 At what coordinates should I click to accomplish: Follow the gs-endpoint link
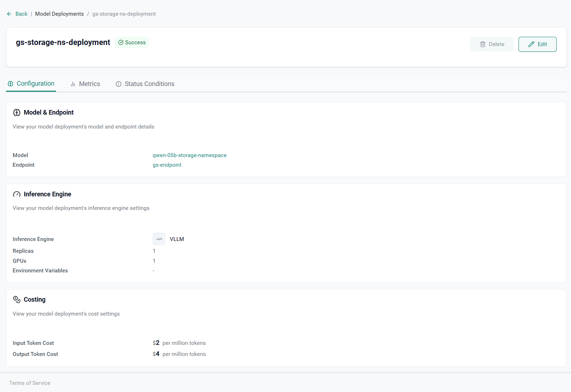pos(167,165)
